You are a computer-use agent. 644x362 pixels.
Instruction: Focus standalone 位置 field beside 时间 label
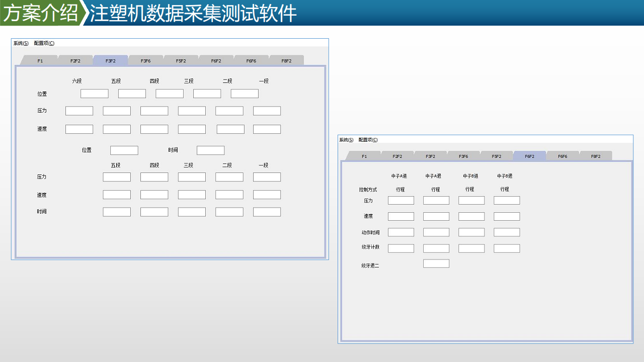point(124,150)
